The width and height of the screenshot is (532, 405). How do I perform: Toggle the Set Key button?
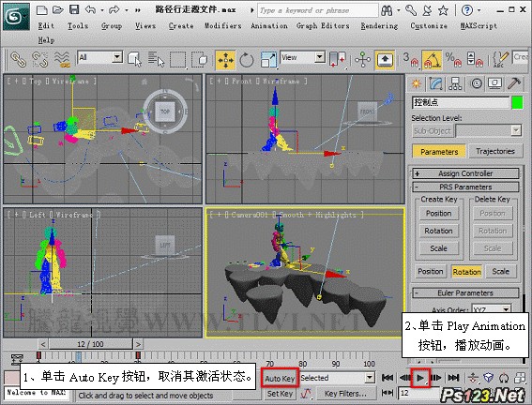point(280,394)
